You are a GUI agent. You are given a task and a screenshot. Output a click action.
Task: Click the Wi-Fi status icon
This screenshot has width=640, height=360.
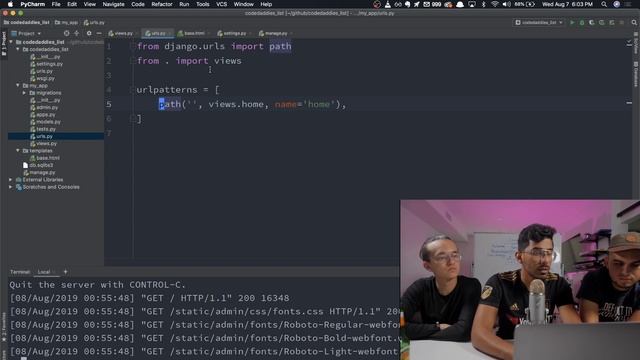pyautogui.click(x=495, y=4)
